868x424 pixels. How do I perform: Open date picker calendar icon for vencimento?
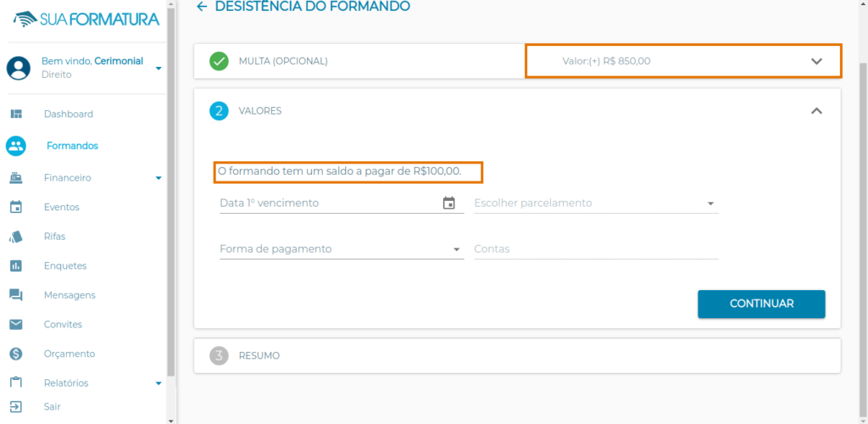449,203
